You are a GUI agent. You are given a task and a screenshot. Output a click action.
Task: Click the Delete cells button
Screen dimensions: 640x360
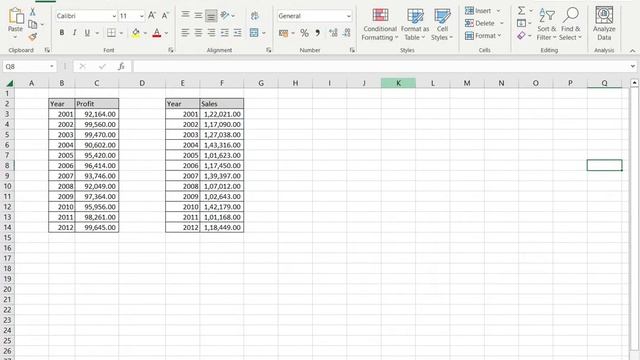click(484, 23)
